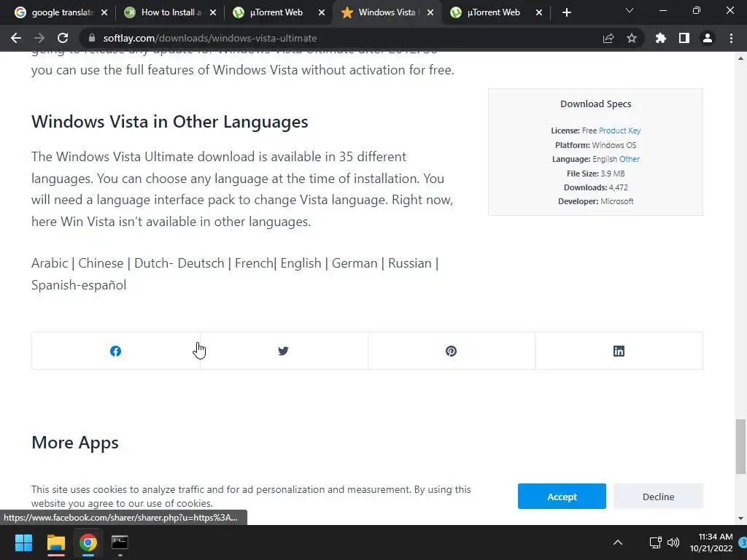Open volume control in system tray

[673, 542]
